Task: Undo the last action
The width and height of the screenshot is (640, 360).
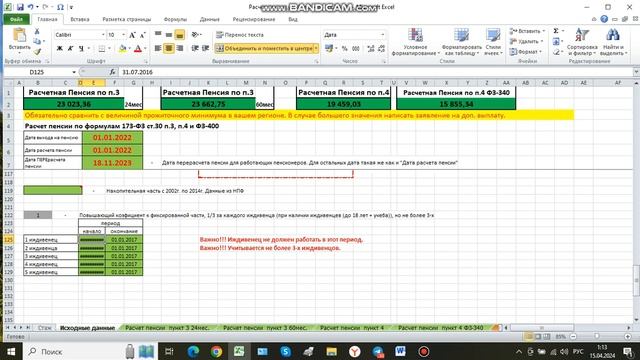Action: tap(31, 7)
